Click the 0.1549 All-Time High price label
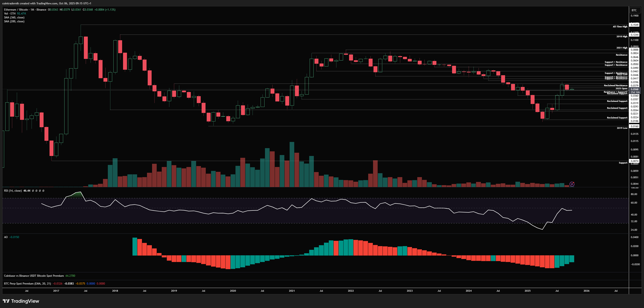The height and width of the screenshot is (308, 644). pyautogui.click(x=634, y=25)
